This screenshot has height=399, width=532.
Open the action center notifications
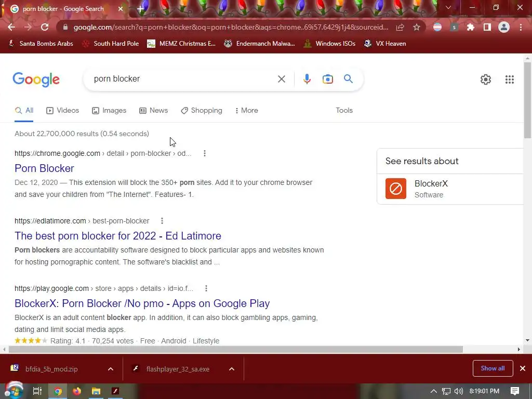coord(515,391)
